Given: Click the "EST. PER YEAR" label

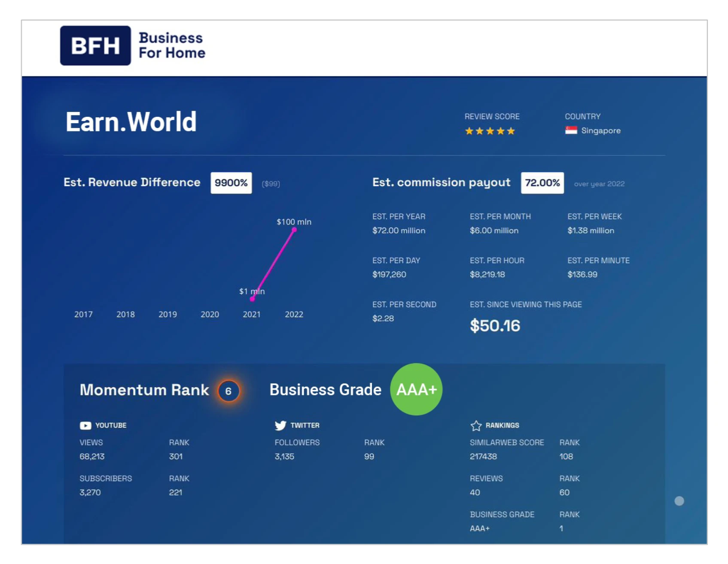Looking at the screenshot, I should point(399,216).
